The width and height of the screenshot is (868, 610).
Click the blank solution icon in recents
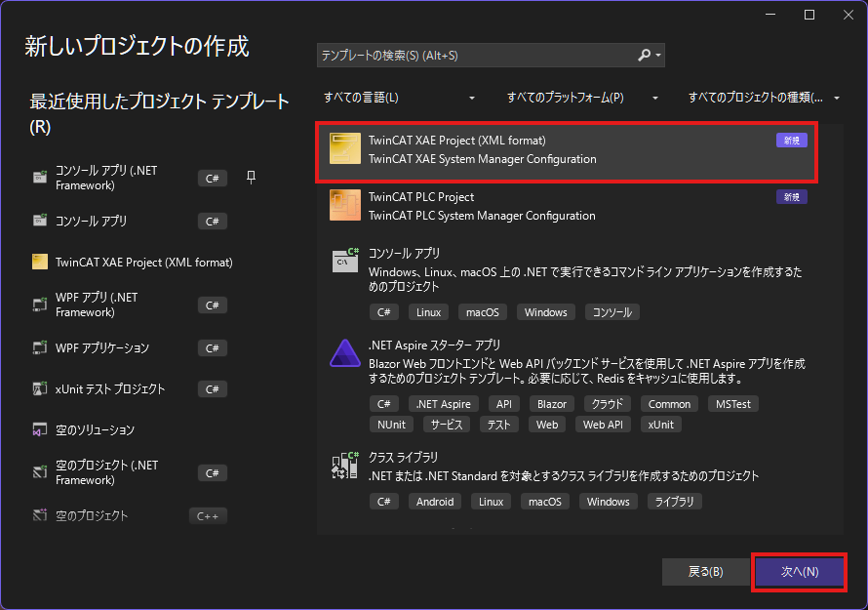40,429
